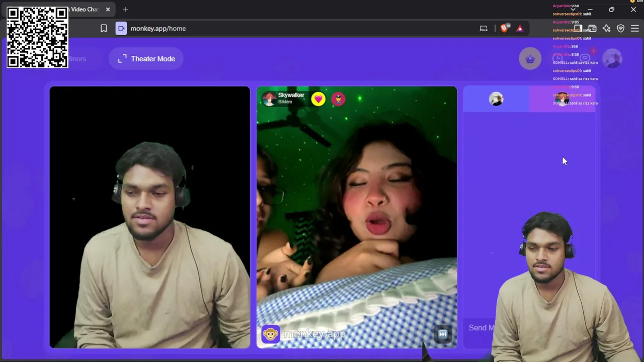Send a heart to Skywalker
Screen dimensions: 644x362
[318, 99]
